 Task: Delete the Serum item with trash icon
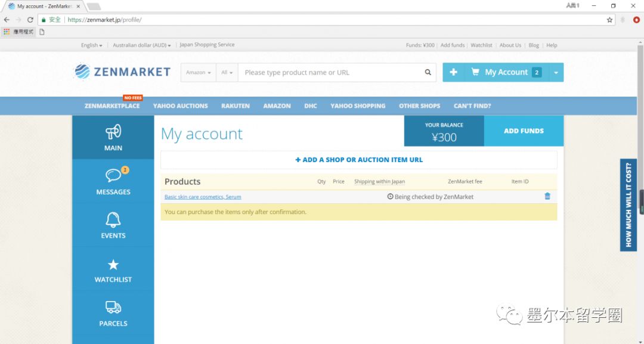point(547,196)
